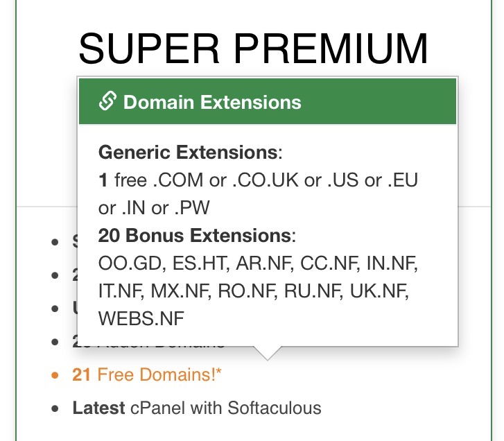
Task: Click the orange bullet beside 21 Free Domains
Action: pos(55,376)
